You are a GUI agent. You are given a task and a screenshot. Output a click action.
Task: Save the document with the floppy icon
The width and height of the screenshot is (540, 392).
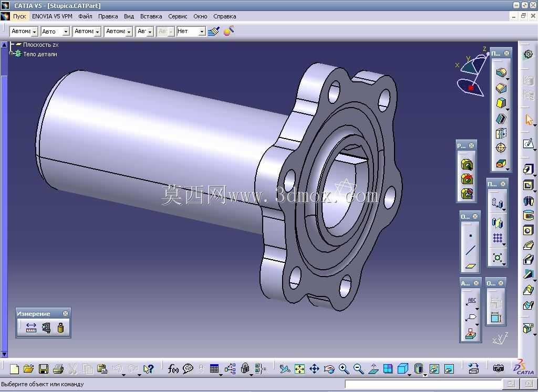click(x=44, y=369)
